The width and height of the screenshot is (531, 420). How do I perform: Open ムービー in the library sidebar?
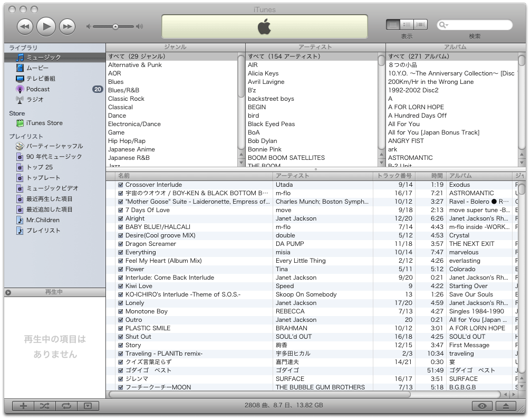tap(55, 68)
